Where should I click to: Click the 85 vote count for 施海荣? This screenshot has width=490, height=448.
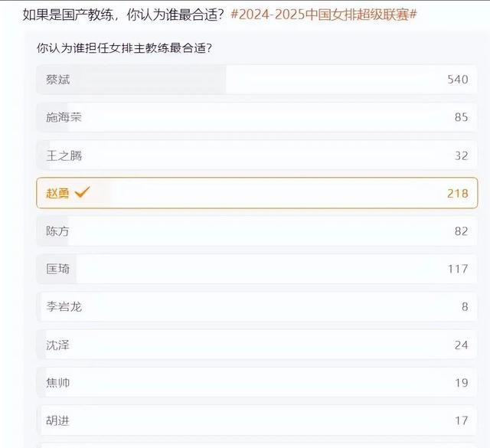point(460,118)
